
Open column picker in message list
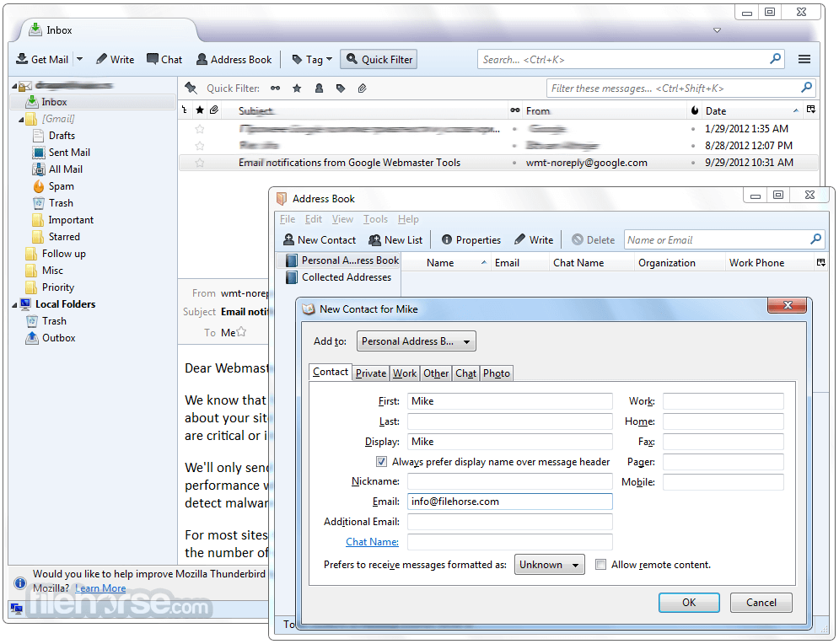pos(811,110)
